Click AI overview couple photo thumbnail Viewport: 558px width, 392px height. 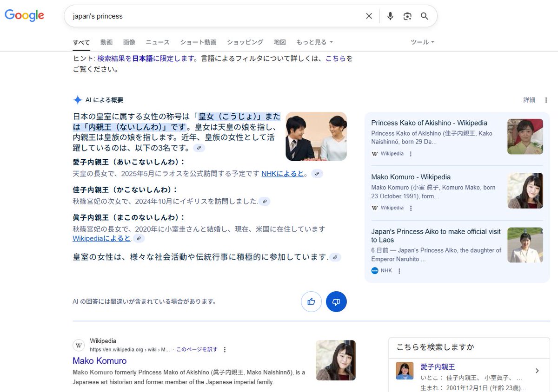point(316,137)
